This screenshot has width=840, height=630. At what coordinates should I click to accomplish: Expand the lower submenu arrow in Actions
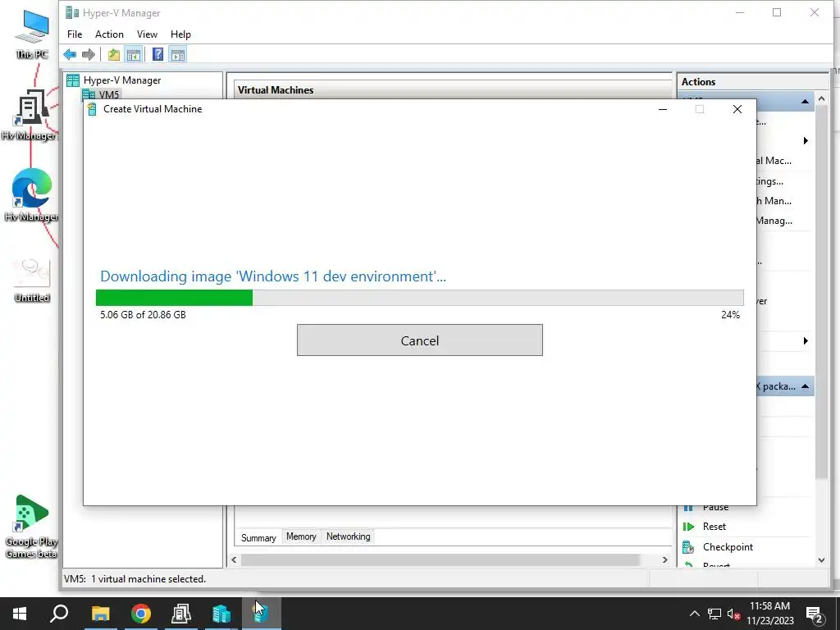coord(806,340)
